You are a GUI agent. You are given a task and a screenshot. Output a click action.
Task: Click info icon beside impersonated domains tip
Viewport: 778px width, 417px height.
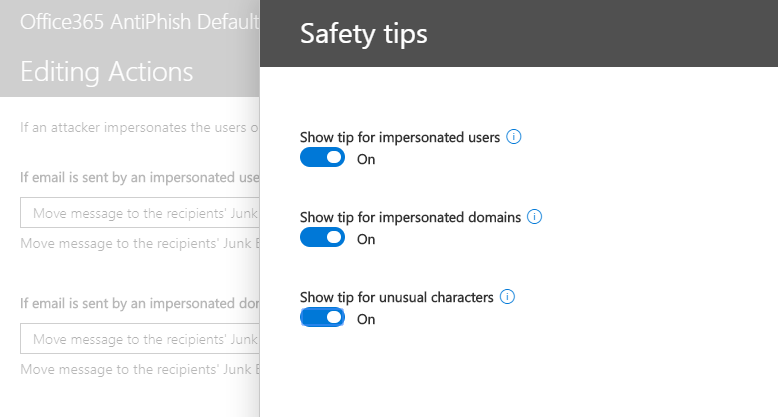pos(534,217)
